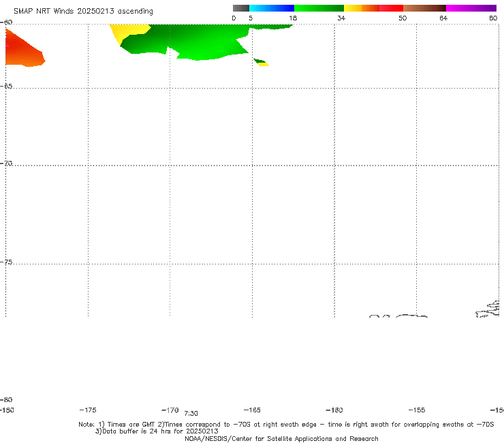Click the yellow-to-red 34–50 colorbar segment
Screen dimensions: 504x443
coord(373,8)
